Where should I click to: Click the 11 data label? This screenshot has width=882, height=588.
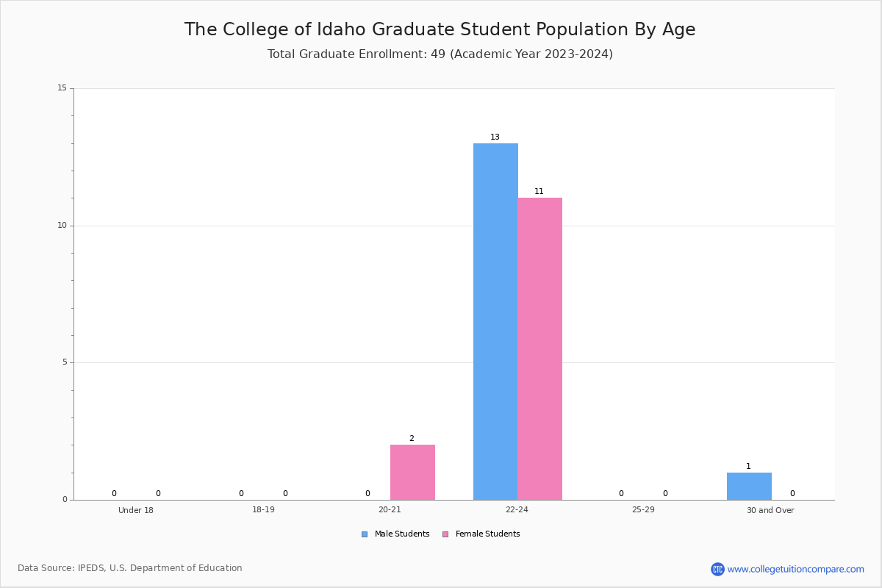[x=539, y=192]
